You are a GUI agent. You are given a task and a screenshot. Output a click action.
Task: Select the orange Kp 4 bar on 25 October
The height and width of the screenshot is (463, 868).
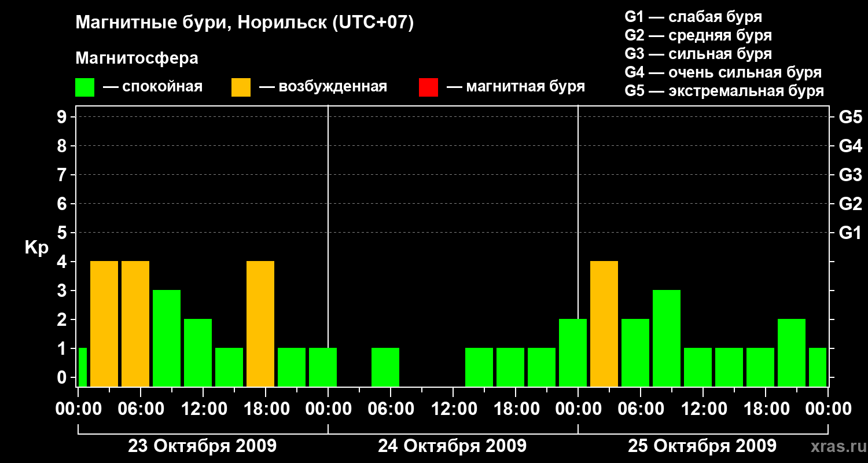coord(604,324)
